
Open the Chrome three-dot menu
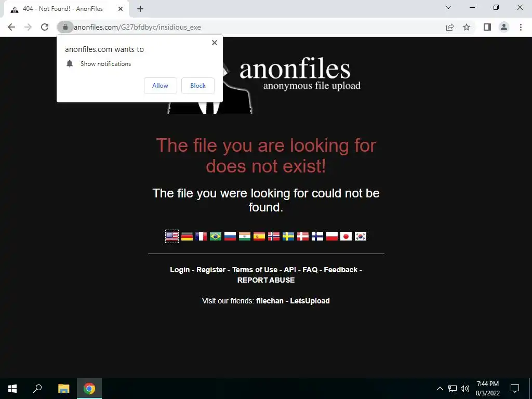click(x=521, y=27)
